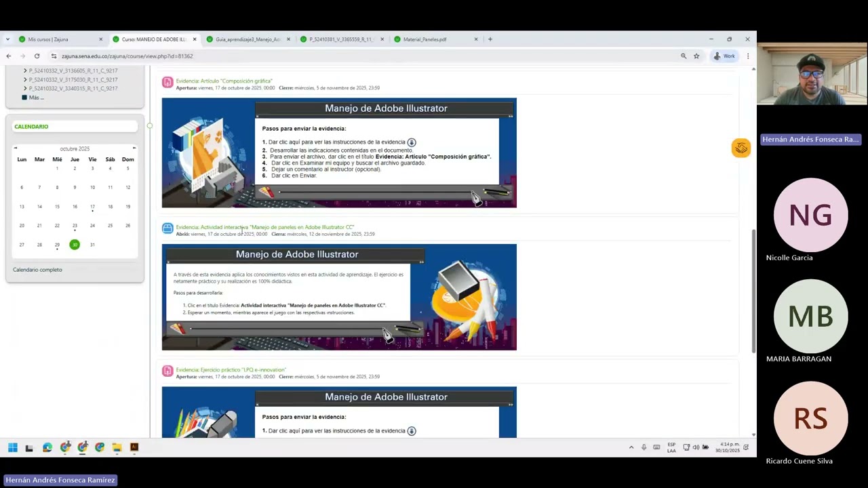Select Maria Barragan's MB participant avatar
This screenshot has width=868, height=488.
pyautogui.click(x=810, y=317)
